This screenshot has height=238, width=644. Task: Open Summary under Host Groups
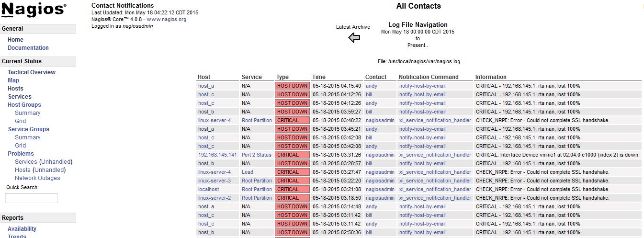pos(27,113)
